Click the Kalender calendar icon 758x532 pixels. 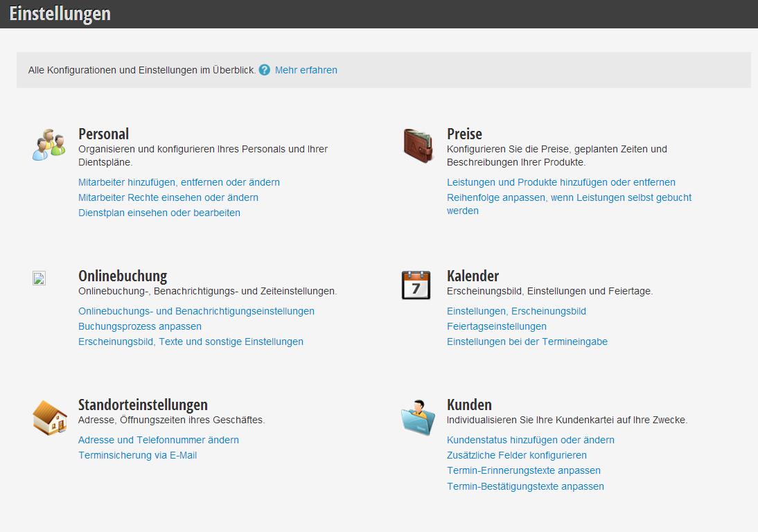pyautogui.click(x=416, y=285)
